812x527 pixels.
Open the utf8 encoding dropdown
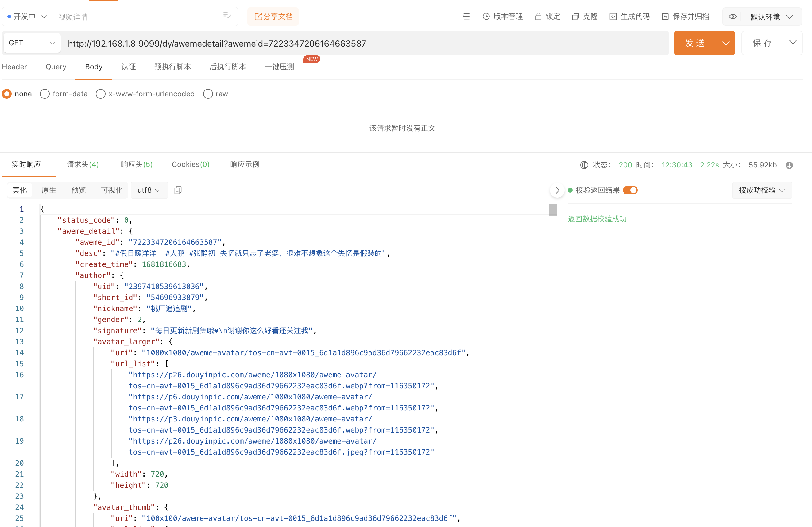coord(149,190)
